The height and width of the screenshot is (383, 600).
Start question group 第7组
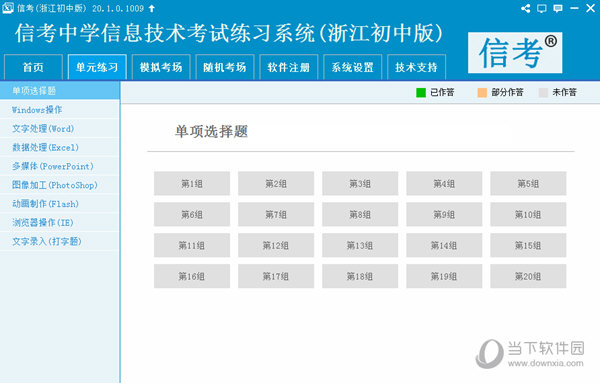pyautogui.click(x=276, y=214)
